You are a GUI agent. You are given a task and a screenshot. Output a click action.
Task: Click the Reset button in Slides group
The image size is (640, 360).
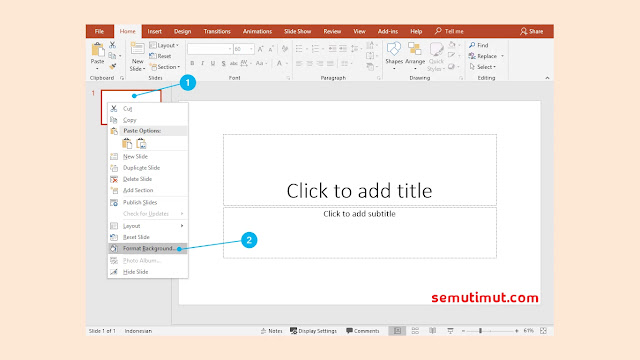click(160, 56)
